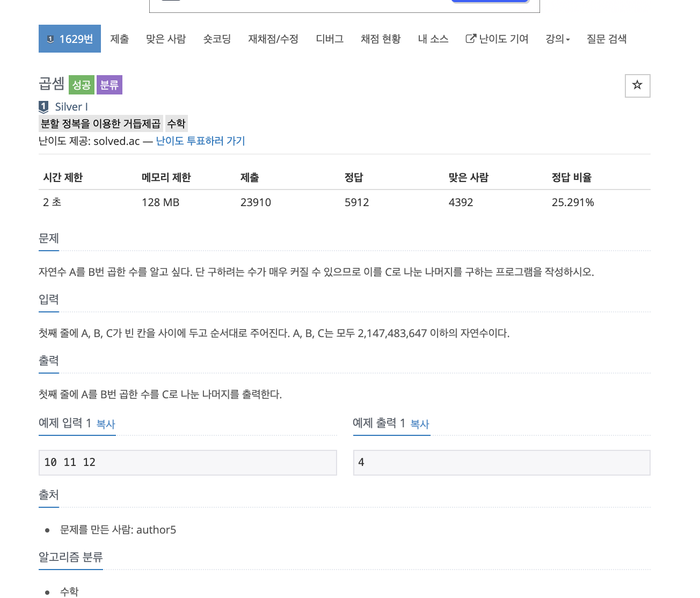Click the 23910 submission count
The image size is (700, 598).
[x=256, y=202]
